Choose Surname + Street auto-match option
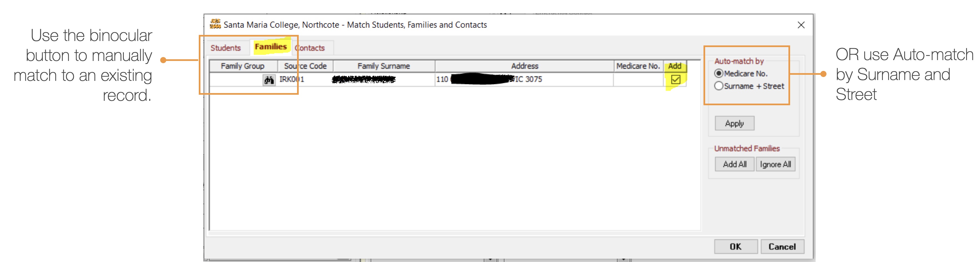980x262 pixels. pos(719,86)
